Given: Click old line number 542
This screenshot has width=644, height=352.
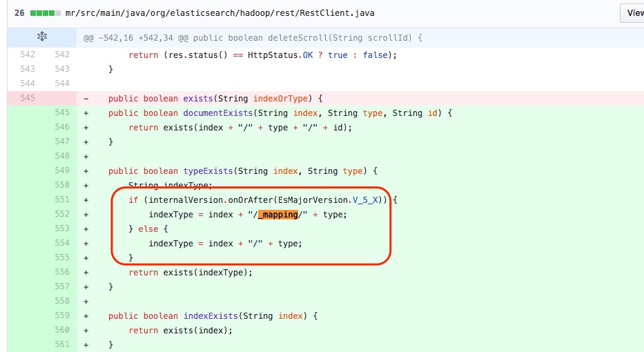Looking at the screenshot, I should (x=28, y=55).
